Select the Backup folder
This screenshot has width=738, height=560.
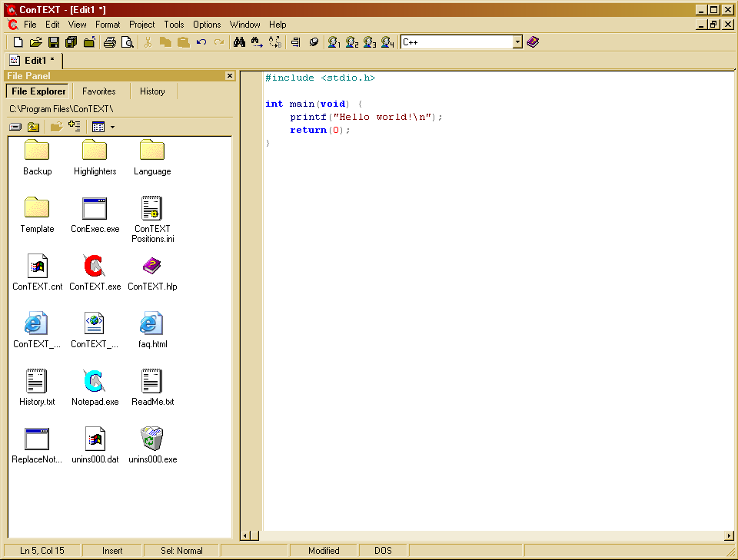(37, 158)
